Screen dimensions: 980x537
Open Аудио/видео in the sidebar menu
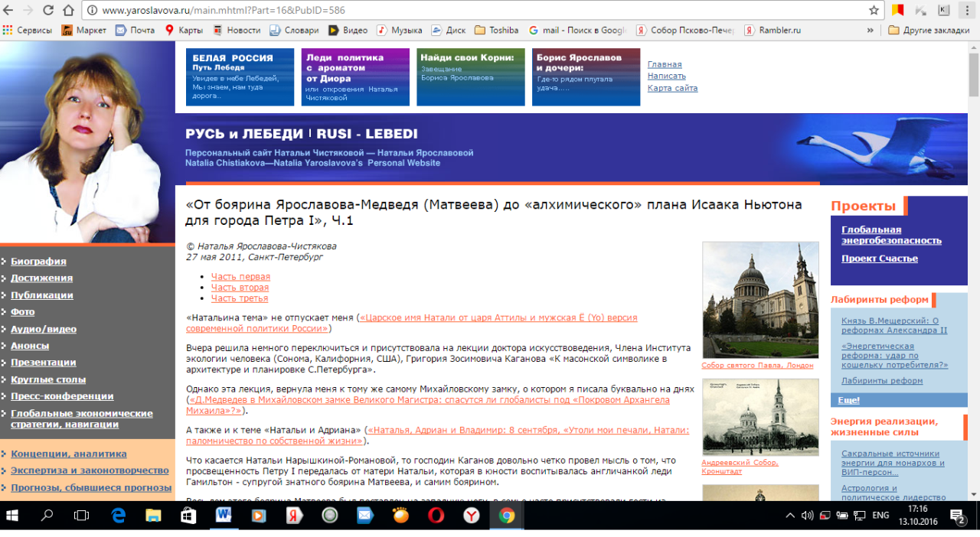44,329
